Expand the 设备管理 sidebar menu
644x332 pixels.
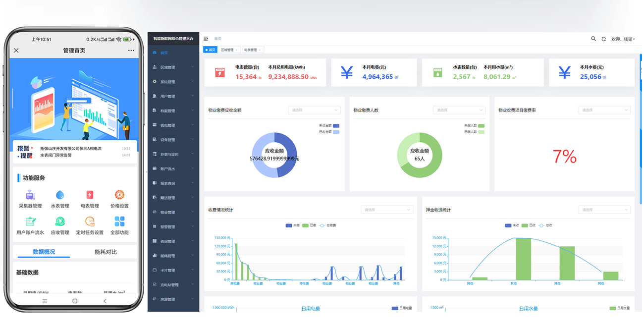(x=173, y=140)
